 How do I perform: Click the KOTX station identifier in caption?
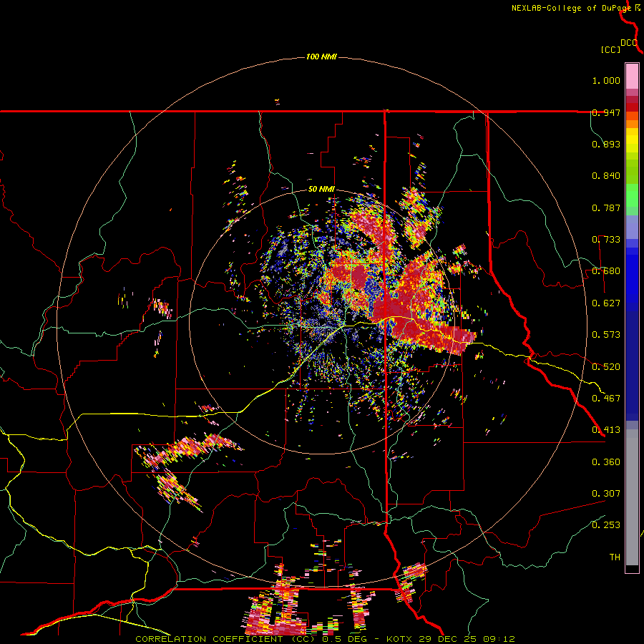click(x=399, y=639)
